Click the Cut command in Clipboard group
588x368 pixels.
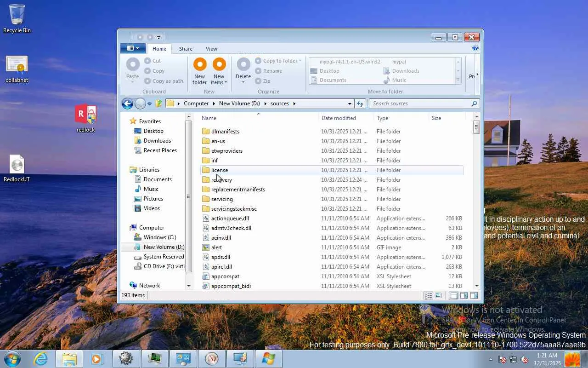click(153, 61)
